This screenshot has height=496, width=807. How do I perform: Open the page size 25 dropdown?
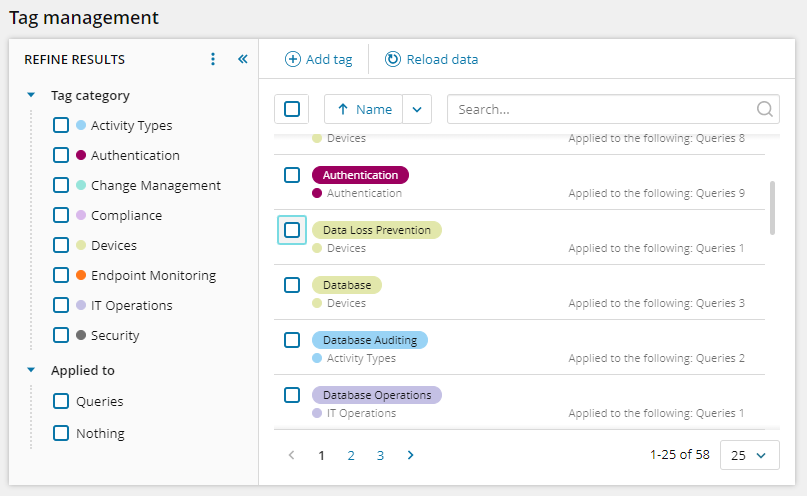[749, 455]
